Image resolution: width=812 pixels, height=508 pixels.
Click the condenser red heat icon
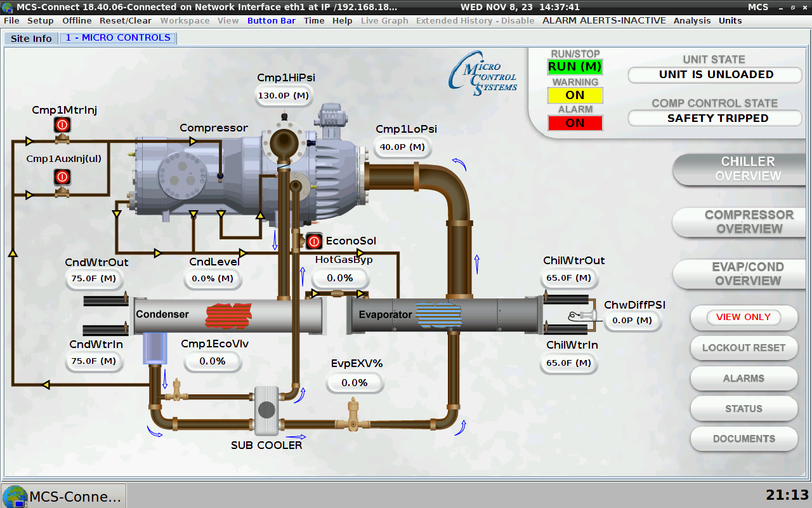(x=228, y=316)
